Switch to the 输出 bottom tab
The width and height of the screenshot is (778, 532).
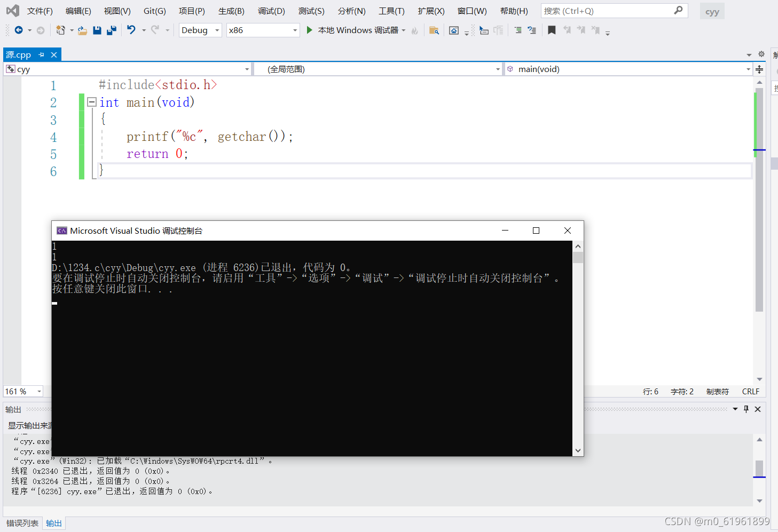point(53,523)
